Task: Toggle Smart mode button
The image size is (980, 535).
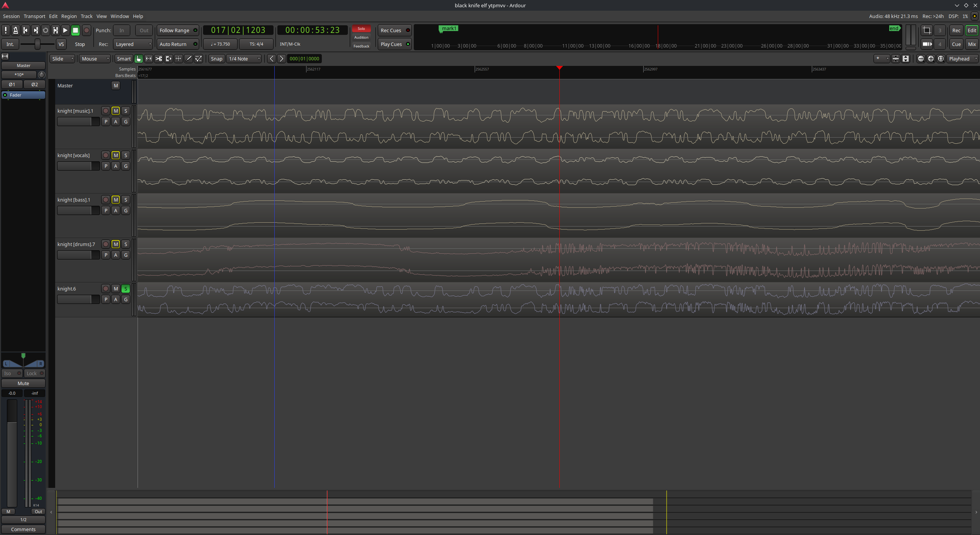Action: [124, 59]
